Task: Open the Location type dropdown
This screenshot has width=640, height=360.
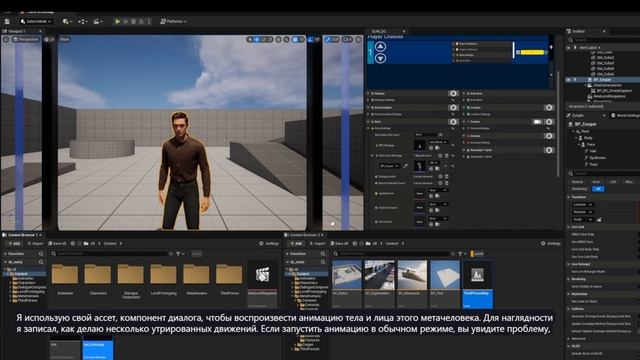Action: coord(583,204)
